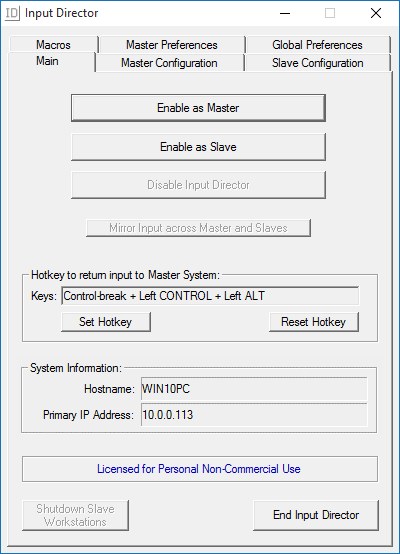
Task: Click the Primary IP Address field
Action: [x=254, y=415]
